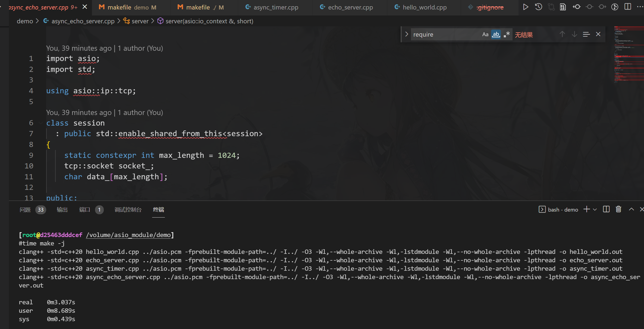Open breadcrumb demo folder
Screen dimensions: 644x329
(25, 21)
